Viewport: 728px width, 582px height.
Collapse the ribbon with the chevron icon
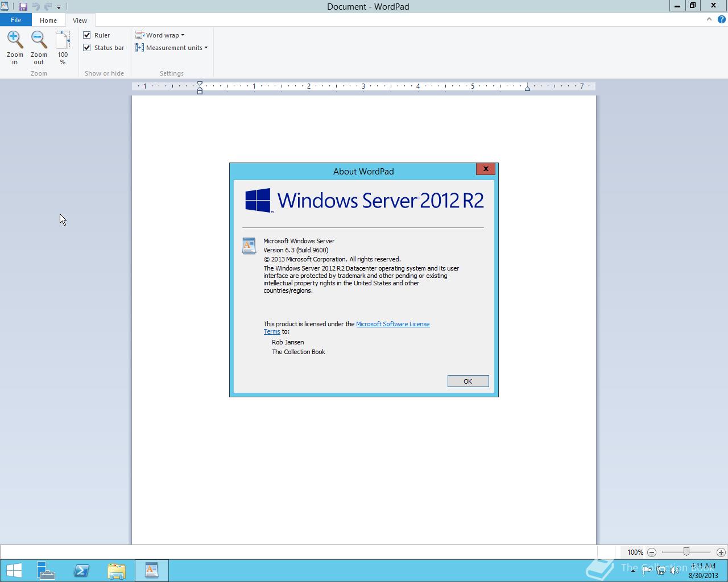709,19
